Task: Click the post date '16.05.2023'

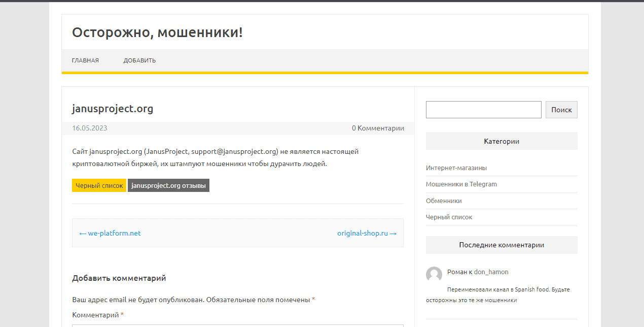Action: coord(89,128)
